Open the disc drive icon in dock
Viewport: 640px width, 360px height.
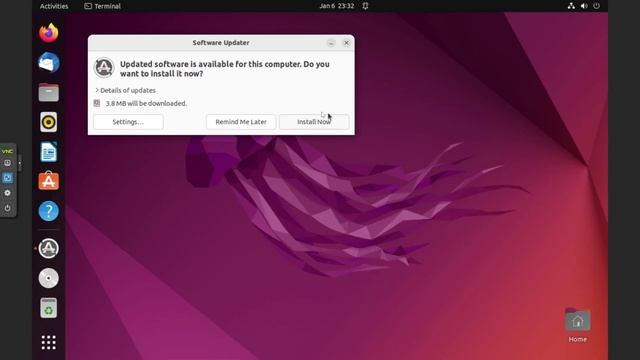pyautogui.click(x=49, y=278)
